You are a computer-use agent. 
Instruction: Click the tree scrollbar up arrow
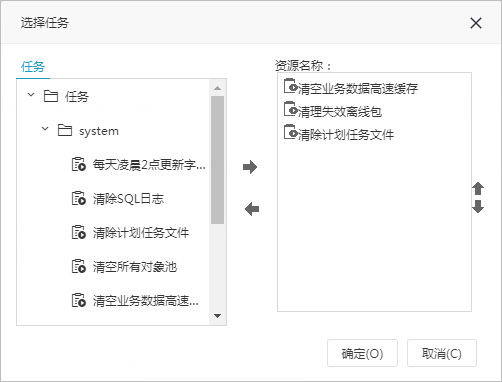(x=218, y=88)
